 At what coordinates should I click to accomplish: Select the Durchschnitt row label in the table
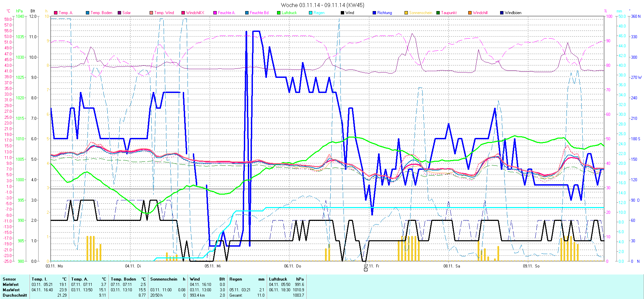point(15,295)
